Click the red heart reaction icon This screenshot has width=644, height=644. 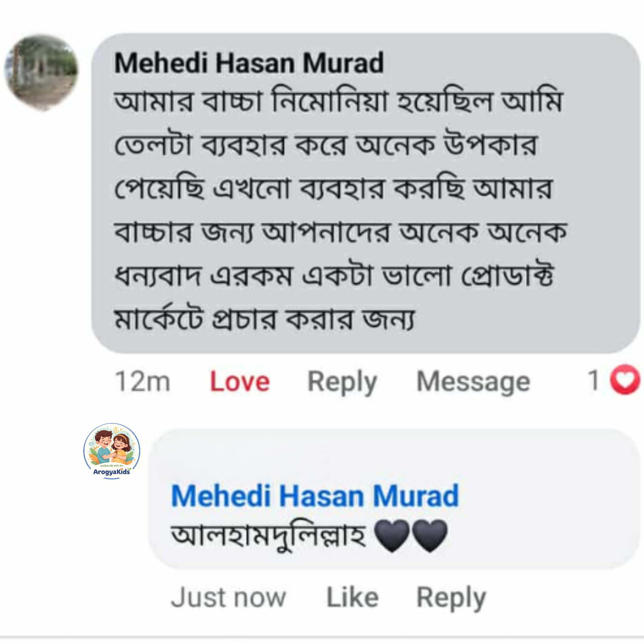coord(625,379)
